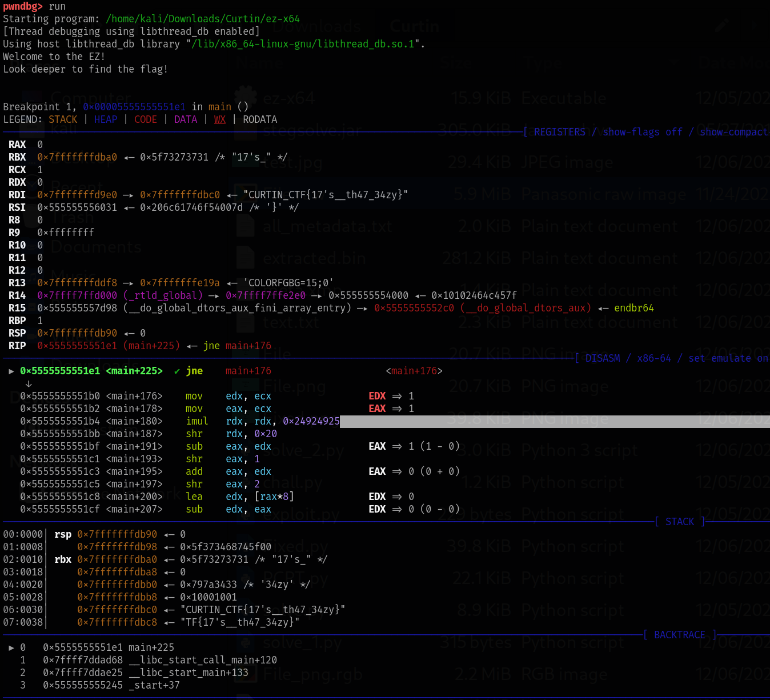
Task: Open Computer in file manager sidebar
Action: 91,97
